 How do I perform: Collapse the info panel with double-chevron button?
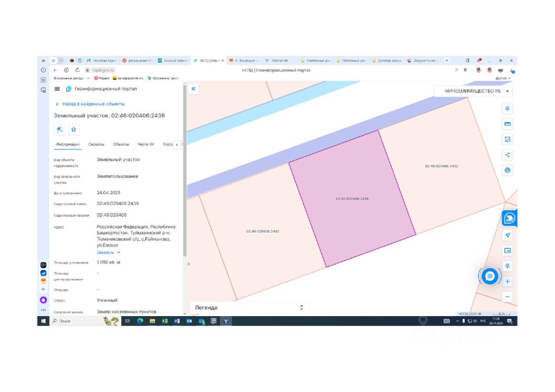pyautogui.click(x=193, y=89)
